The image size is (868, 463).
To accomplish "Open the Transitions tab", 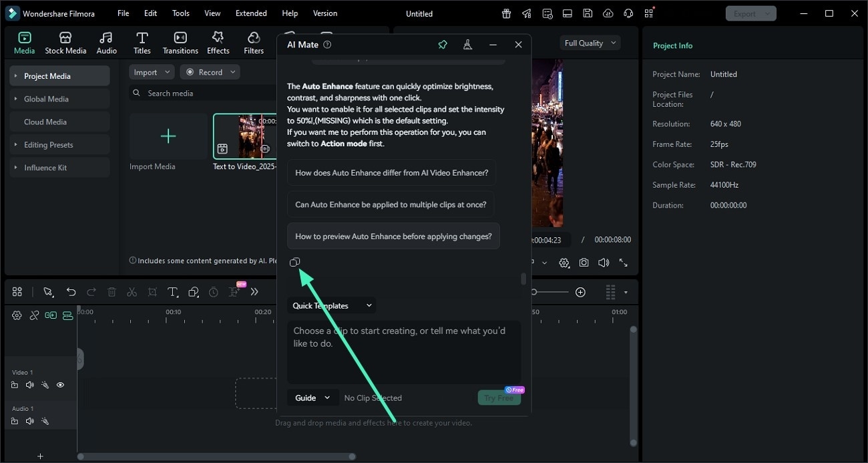I will tap(180, 43).
